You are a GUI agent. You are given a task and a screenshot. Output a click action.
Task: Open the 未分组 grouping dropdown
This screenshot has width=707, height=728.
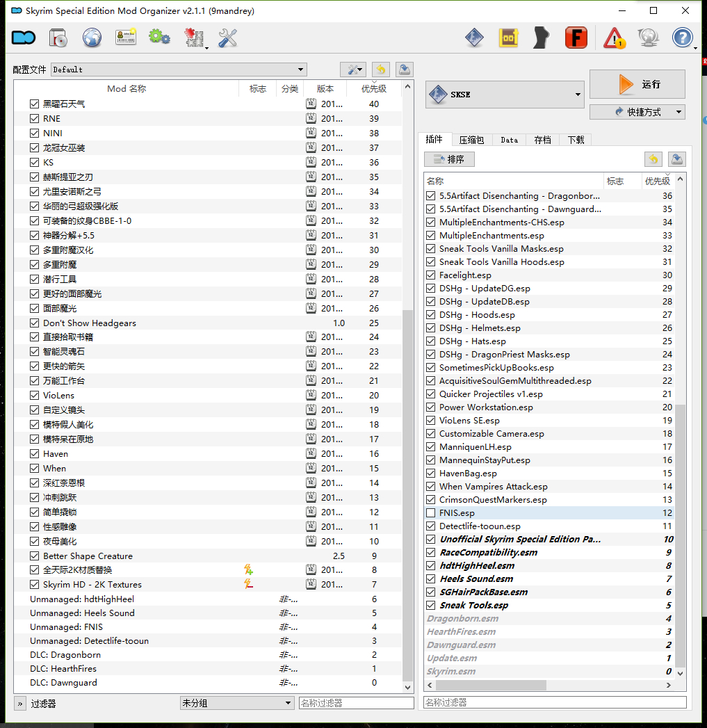[x=237, y=703]
